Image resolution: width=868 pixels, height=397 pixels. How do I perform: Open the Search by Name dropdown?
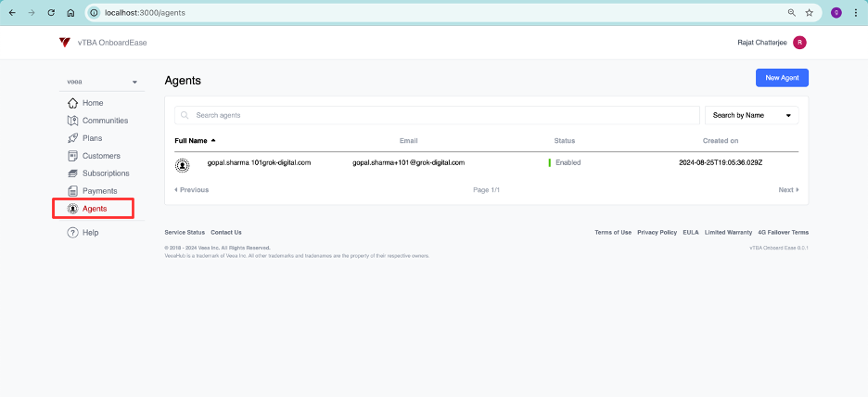tap(751, 115)
